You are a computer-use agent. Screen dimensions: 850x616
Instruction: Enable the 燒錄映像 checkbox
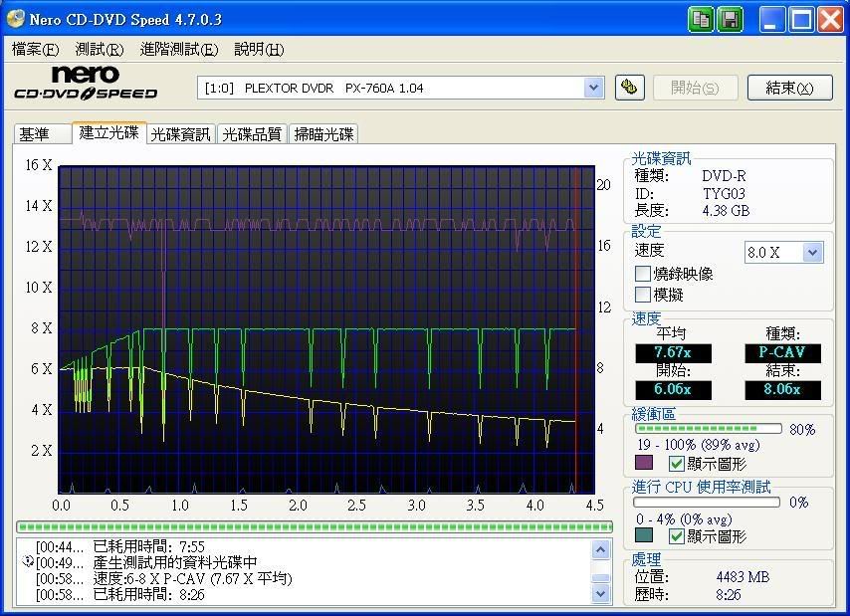643,274
